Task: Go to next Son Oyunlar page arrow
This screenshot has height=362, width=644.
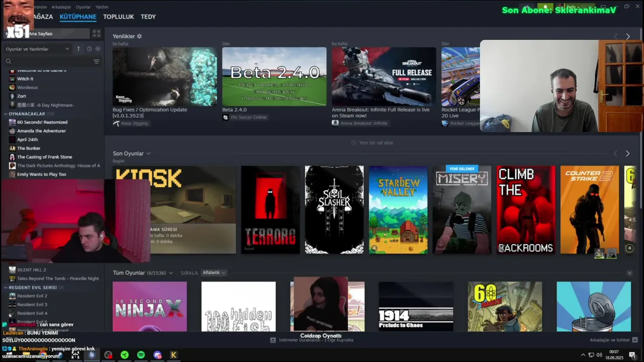Action: [627, 153]
